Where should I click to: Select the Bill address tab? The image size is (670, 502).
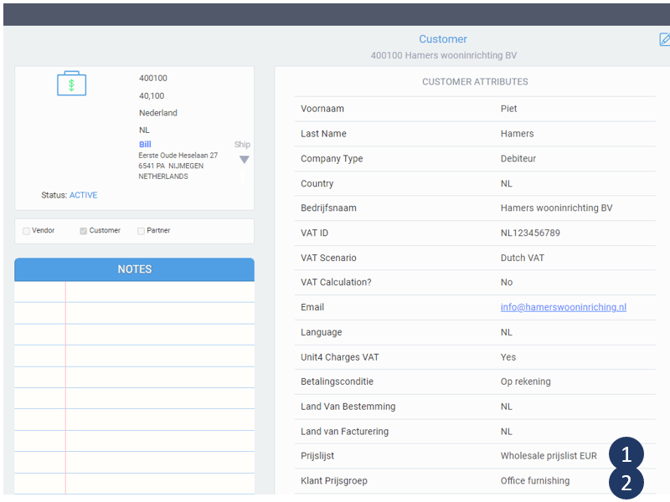click(x=145, y=144)
